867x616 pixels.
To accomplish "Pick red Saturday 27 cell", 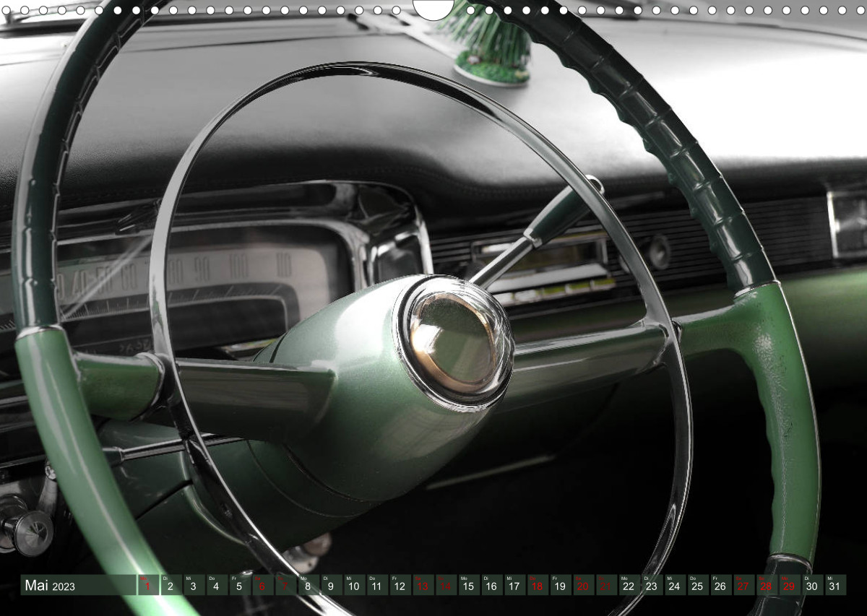I will pyautogui.click(x=743, y=585).
